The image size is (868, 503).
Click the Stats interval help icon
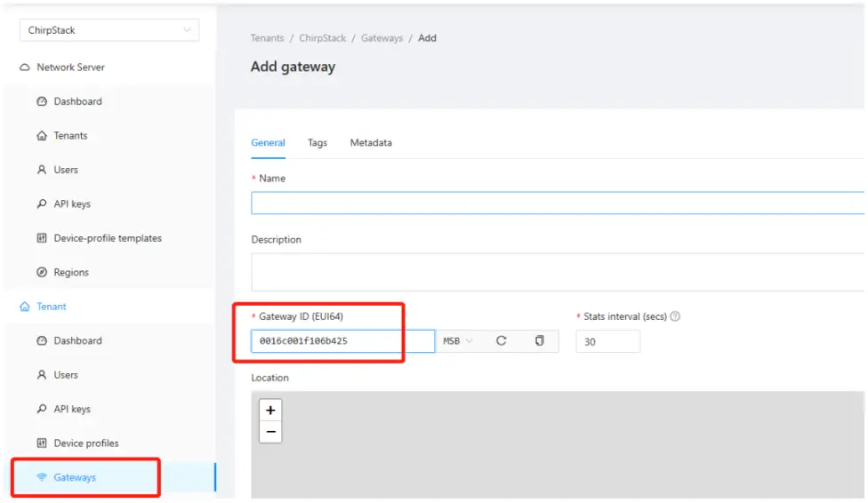675,316
